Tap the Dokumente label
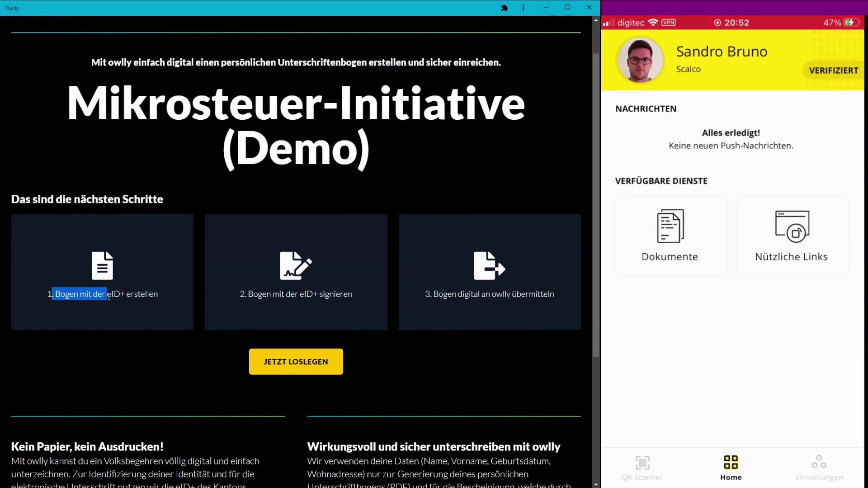Screen dimensions: 868x488 [x=670, y=257]
